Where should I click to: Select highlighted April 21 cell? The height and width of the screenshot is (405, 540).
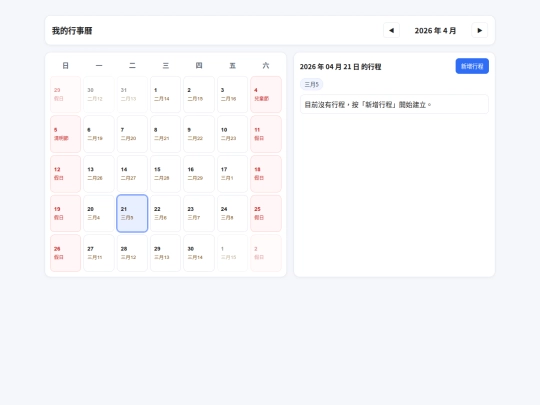(x=132, y=213)
